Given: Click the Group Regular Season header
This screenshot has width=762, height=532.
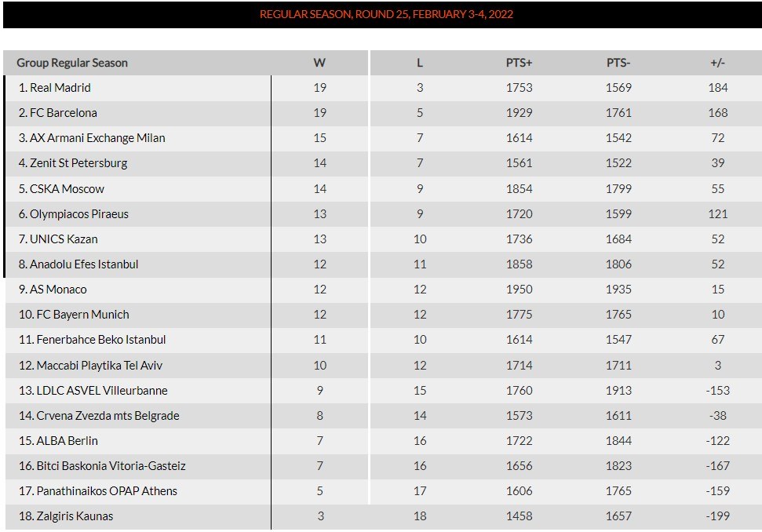Looking at the screenshot, I should pyautogui.click(x=72, y=63).
